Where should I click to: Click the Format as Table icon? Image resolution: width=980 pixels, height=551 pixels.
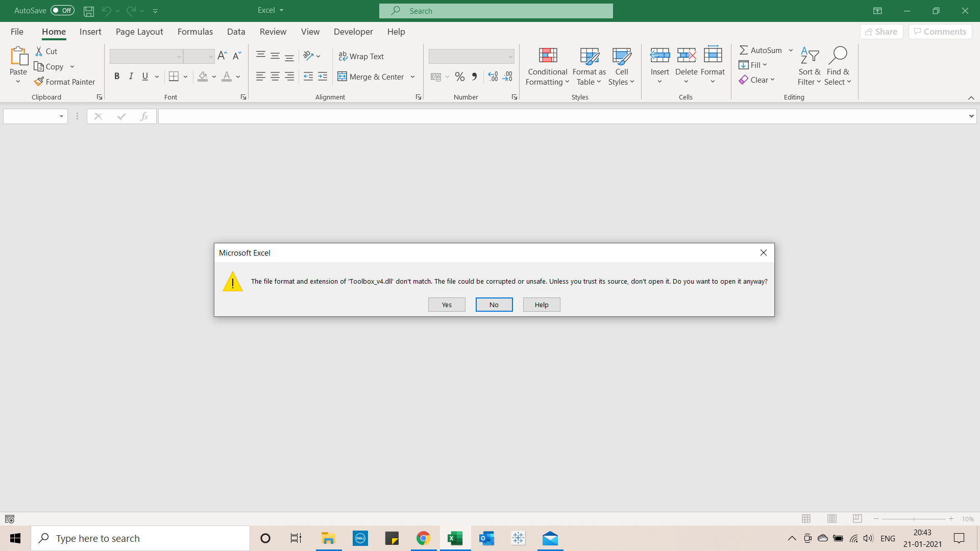pos(589,55)
